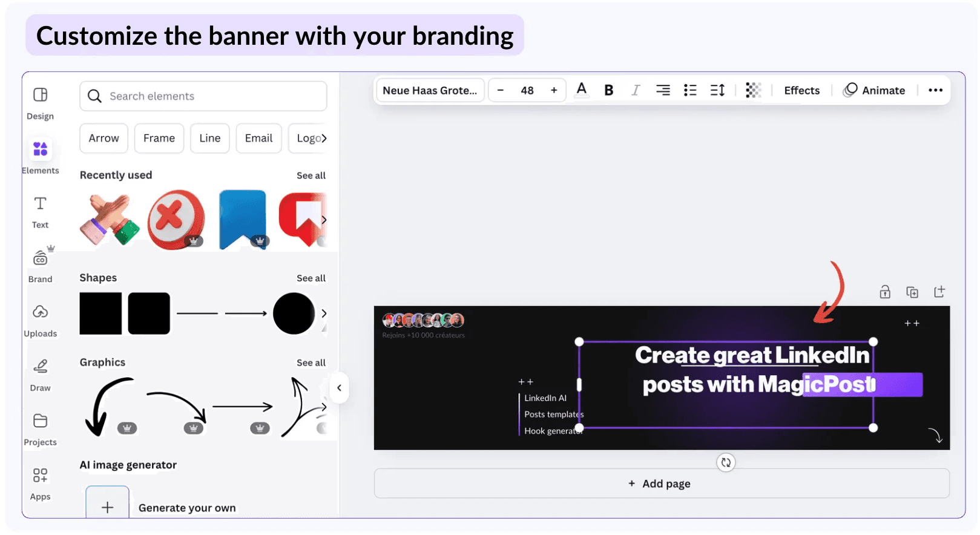The width and height of the screenshot is (980, 535).
Task: Duplicate the page
Action: (912, 292)
